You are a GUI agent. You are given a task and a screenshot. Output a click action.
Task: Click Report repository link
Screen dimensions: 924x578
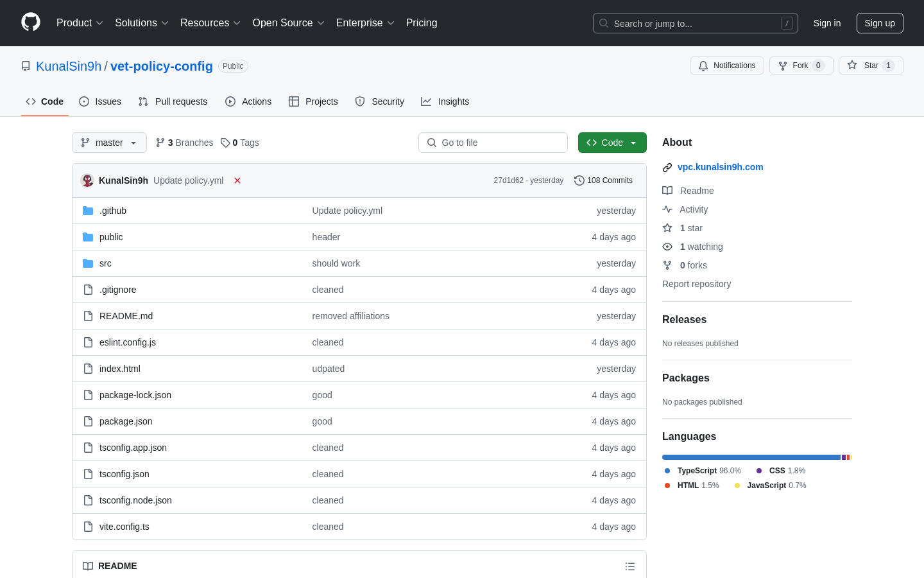pyautogui.click(x=696, y=284)
